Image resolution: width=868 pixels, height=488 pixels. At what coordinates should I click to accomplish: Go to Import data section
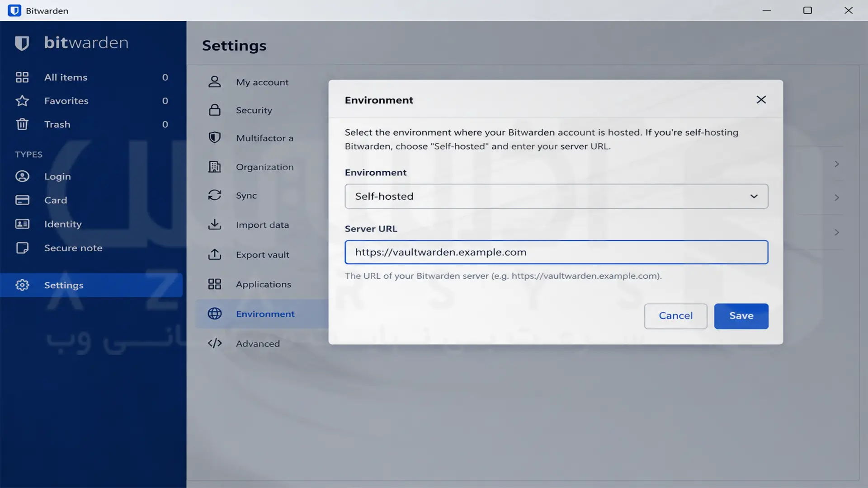pyautogui.click(x=262, y=225)
